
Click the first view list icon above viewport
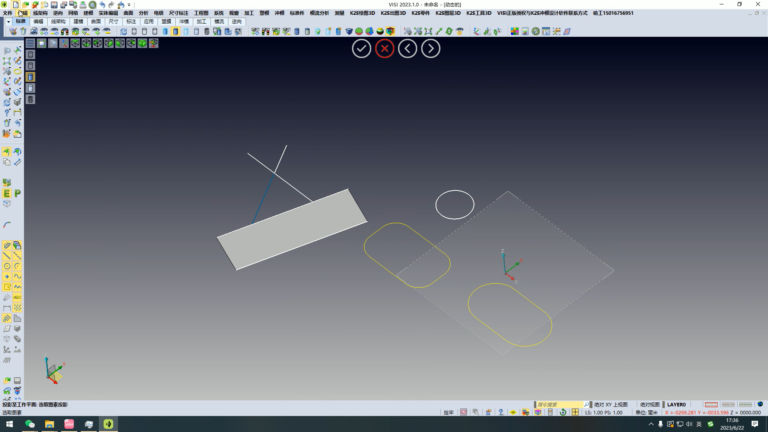[x=30, y=44]
